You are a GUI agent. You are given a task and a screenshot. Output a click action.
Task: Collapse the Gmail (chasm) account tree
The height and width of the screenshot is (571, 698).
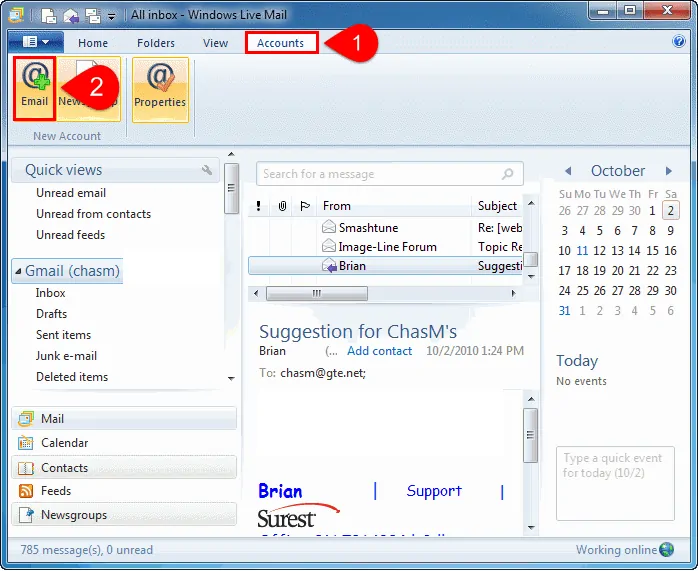17,271
